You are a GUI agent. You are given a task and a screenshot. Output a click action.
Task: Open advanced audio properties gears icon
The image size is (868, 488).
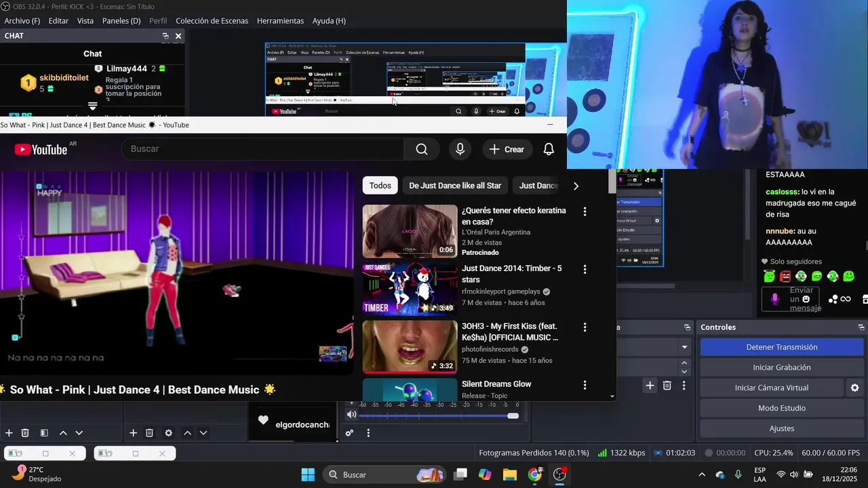point(349,433)
